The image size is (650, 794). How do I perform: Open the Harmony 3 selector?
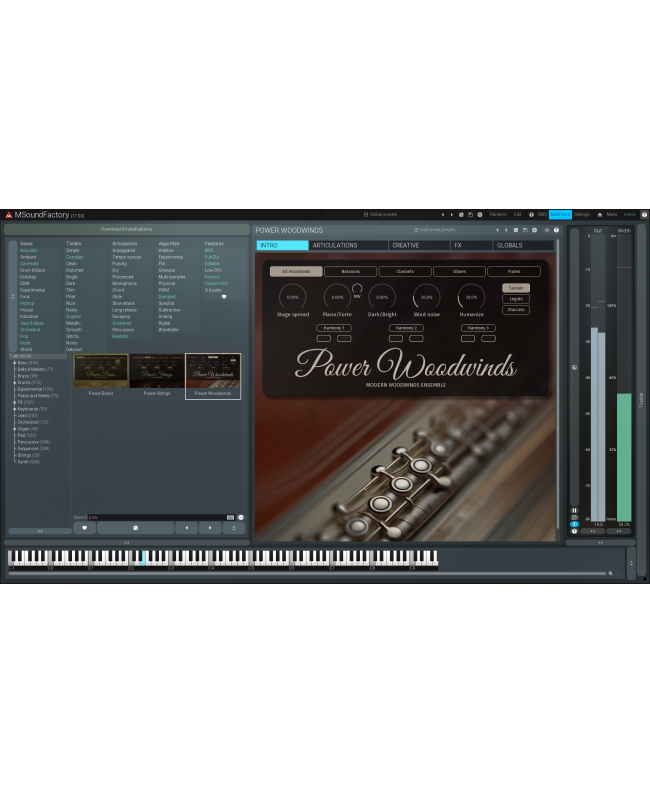tap(478, 328)
